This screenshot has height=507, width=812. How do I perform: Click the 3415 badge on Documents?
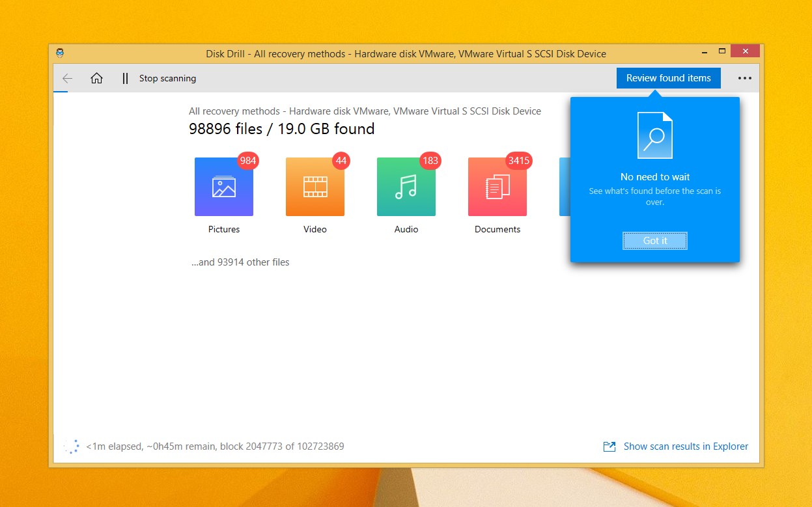click(x=519, y=161)
